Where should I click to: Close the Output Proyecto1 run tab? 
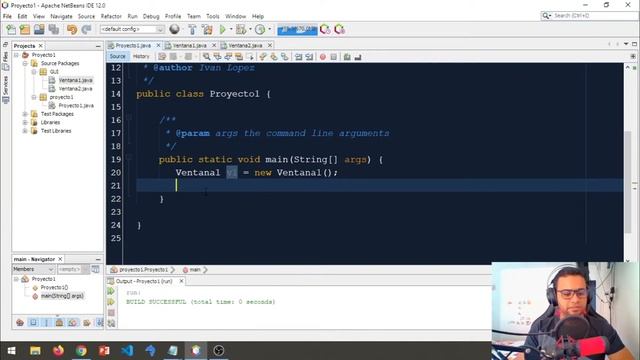[182, 281]
